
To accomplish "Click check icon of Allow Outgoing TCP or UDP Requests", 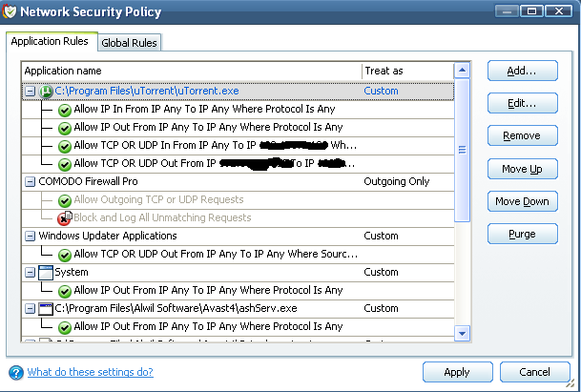I will (65, 200).
